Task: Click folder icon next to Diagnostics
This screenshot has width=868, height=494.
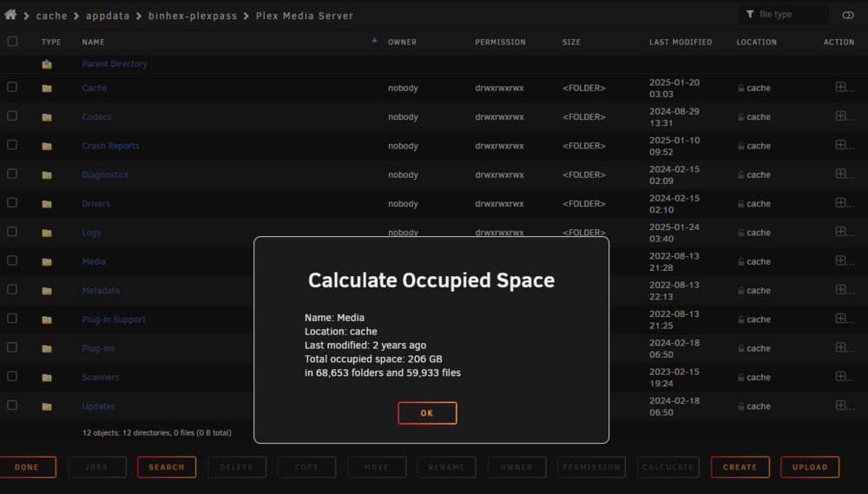Action: [47, 175]
